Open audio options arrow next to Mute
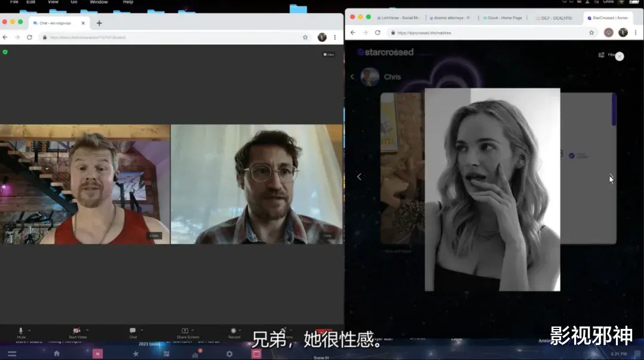644x360 pixels. 30,330
